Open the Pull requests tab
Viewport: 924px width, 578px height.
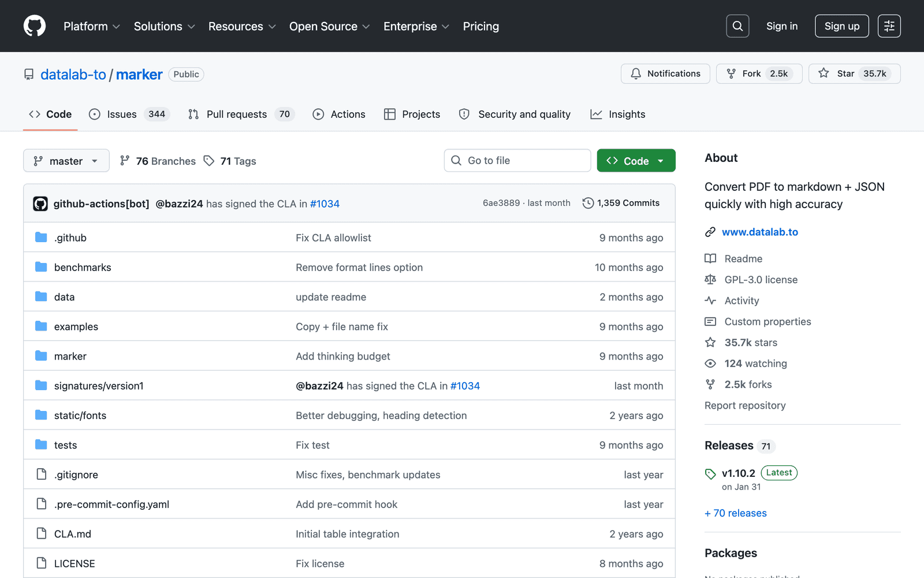[x=241, y=114]
